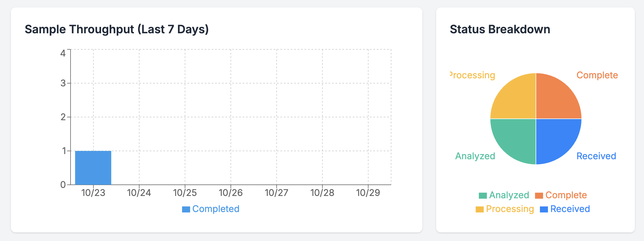Toggle the Completed series legend text

(x=216, y=209)
